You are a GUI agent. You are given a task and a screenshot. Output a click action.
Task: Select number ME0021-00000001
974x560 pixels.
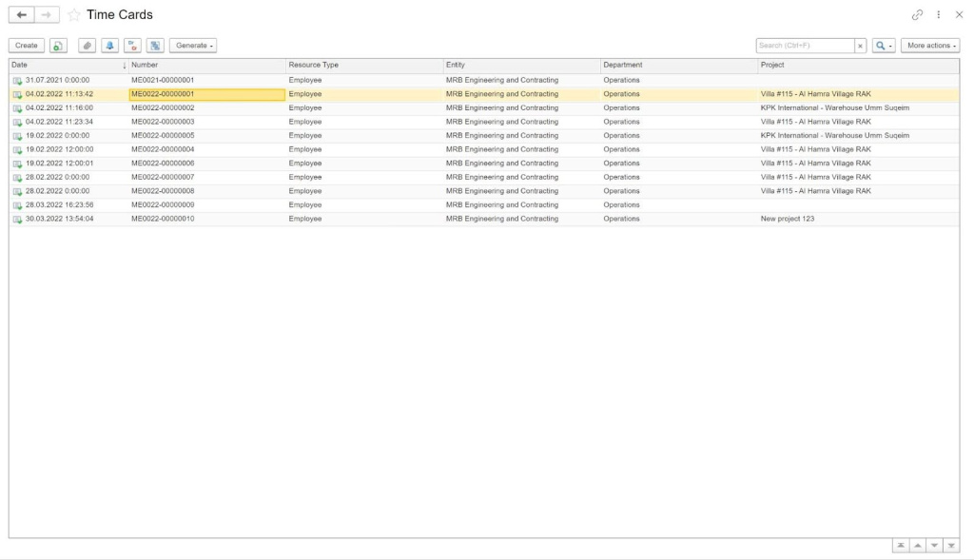pyautogui.click(x=163, y=80)
